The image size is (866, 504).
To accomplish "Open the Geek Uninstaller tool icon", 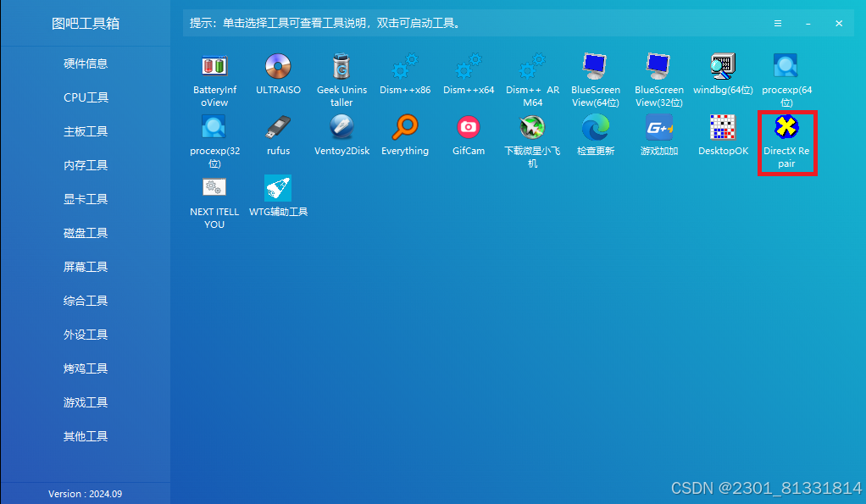I will [341, 66].
